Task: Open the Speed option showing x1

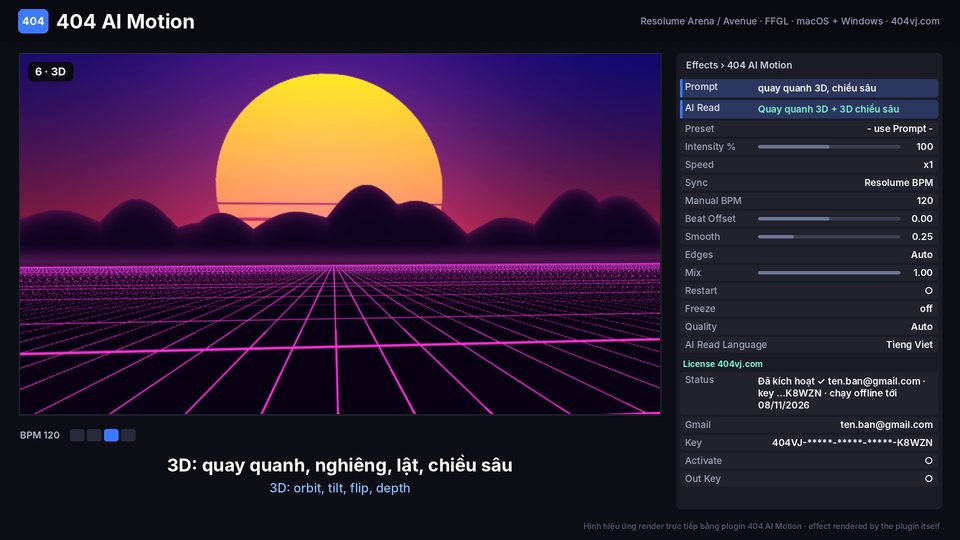Action: (x=928, y=165)
